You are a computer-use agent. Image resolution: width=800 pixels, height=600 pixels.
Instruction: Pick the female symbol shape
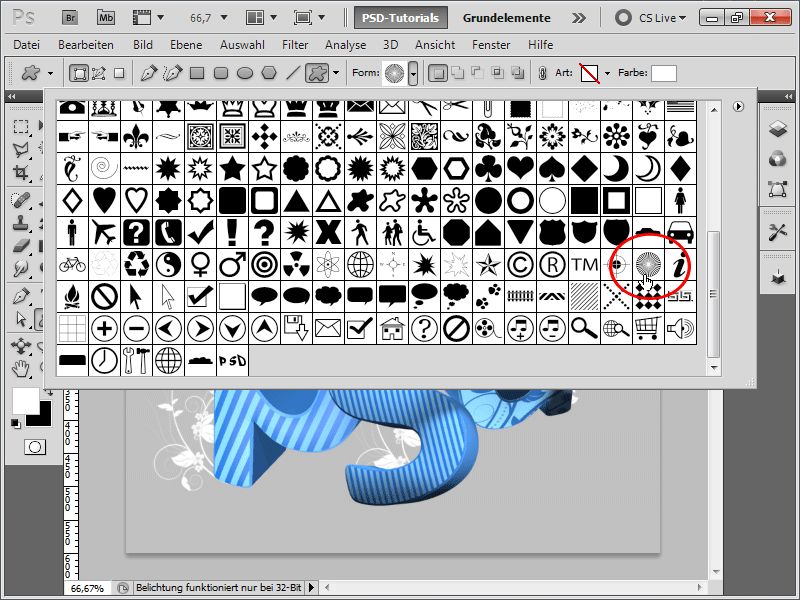click(201, 265)
